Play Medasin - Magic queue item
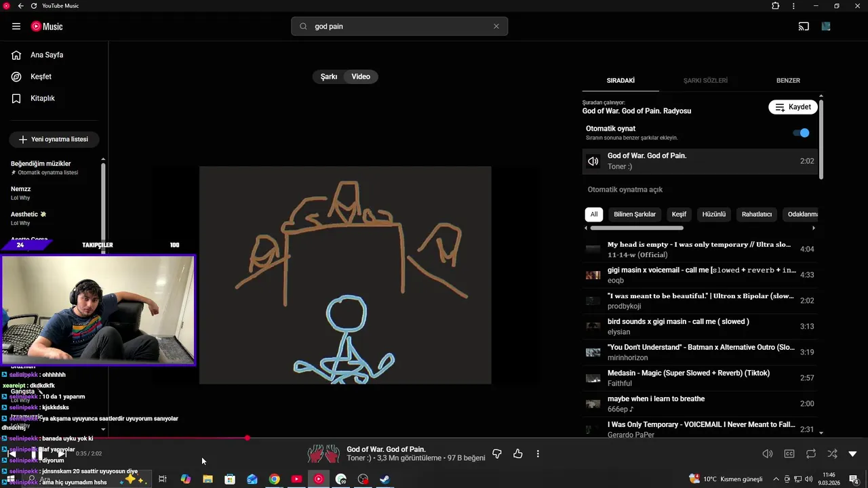The height and width of the screenshot is (488, 868). tap(700, 378)
